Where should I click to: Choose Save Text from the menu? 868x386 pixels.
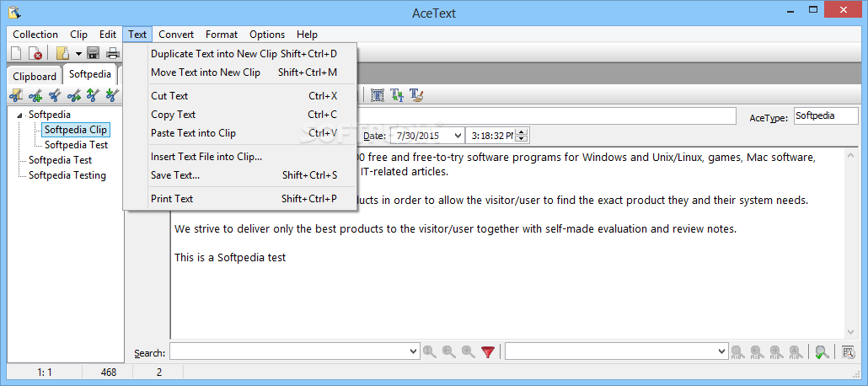pyautogui.click(x=240, y=175)
